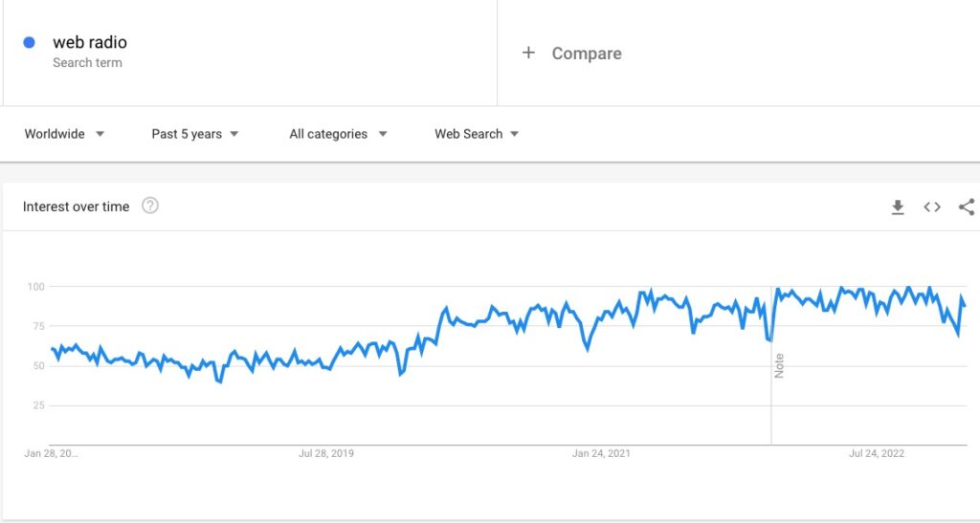Click the Interest over time heading
This screenshot has height=523, width=980.
point(76,207)
